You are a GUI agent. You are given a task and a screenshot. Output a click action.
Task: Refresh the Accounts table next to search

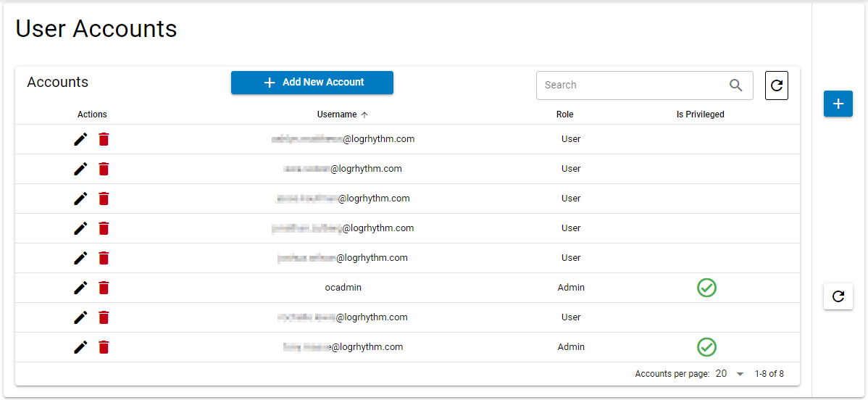(x=777, y=86)
